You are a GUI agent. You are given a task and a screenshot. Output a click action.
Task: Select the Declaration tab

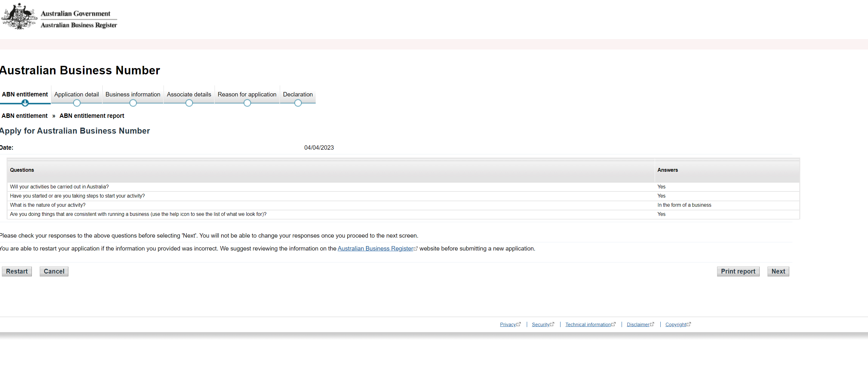click(x=297, y=94)
